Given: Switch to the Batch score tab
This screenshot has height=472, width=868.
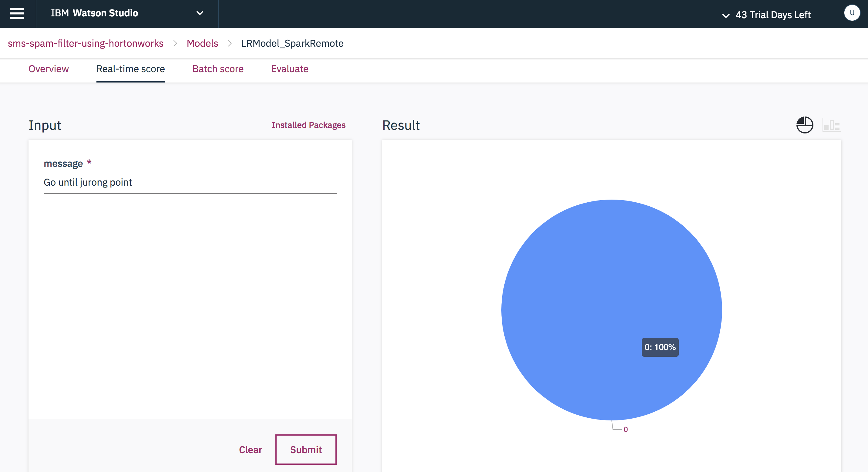Looking at the screenshot, I should point(218,69).
